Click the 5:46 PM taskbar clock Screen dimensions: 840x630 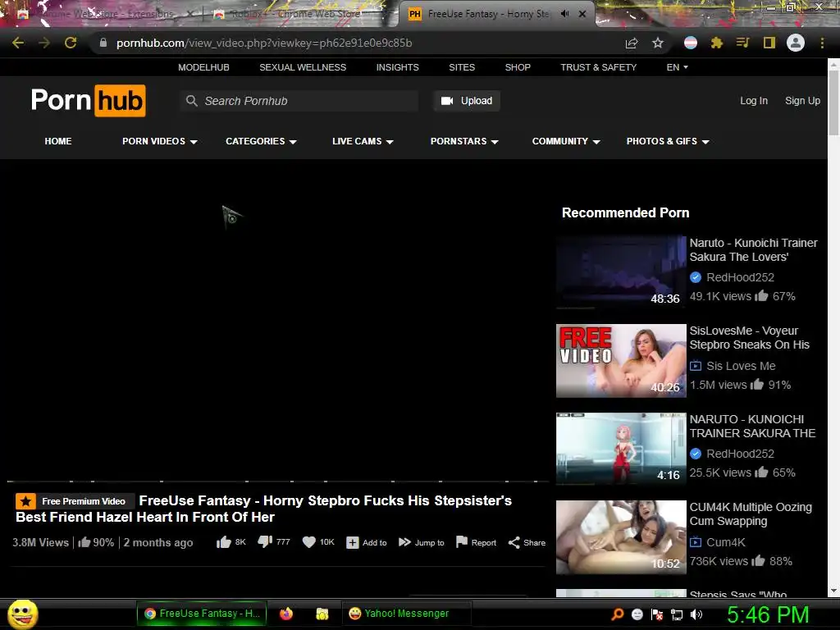768,614
